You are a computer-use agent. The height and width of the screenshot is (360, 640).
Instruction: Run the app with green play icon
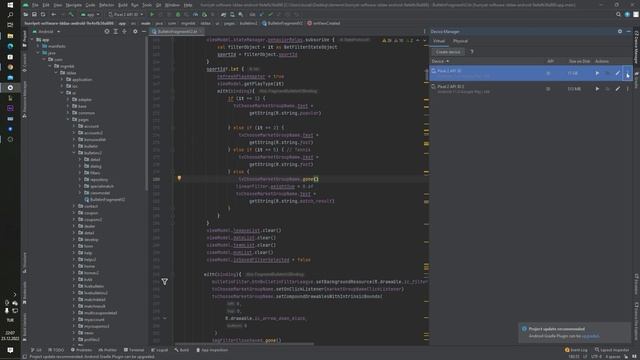tap(152, 14)
